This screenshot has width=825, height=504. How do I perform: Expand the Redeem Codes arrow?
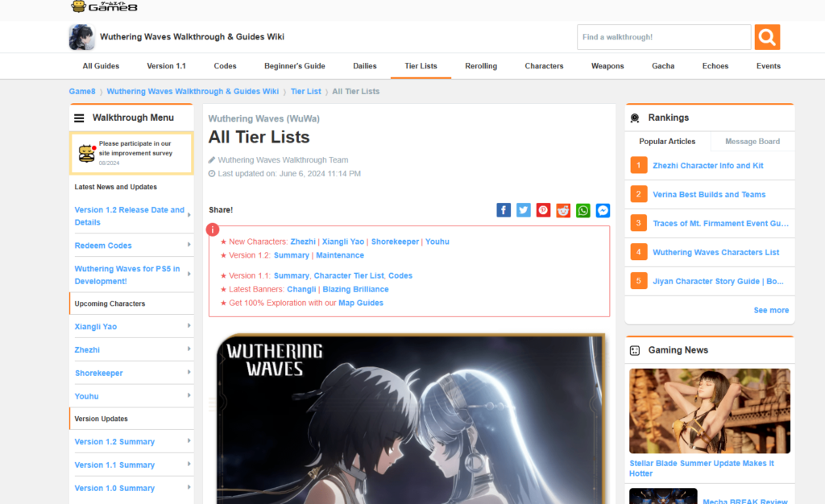[x=189, y=245]
